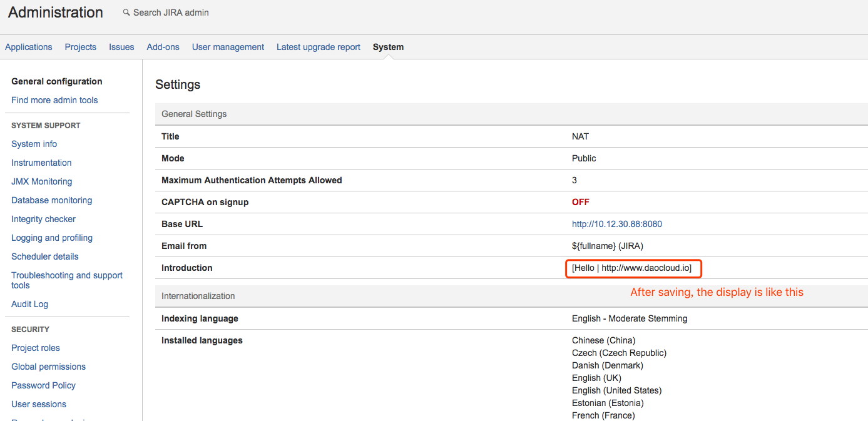Click the Administration heading
868x421 pixels.
tap(56, 13)
